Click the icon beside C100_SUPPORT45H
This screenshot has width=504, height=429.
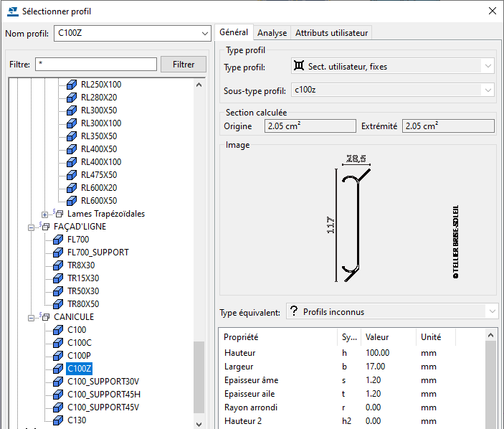[58, 395]
